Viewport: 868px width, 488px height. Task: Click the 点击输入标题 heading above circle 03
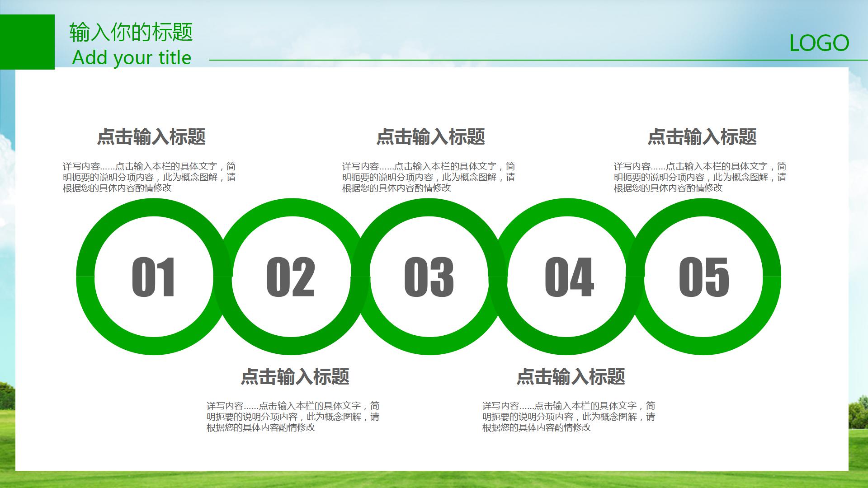(431, 136)
